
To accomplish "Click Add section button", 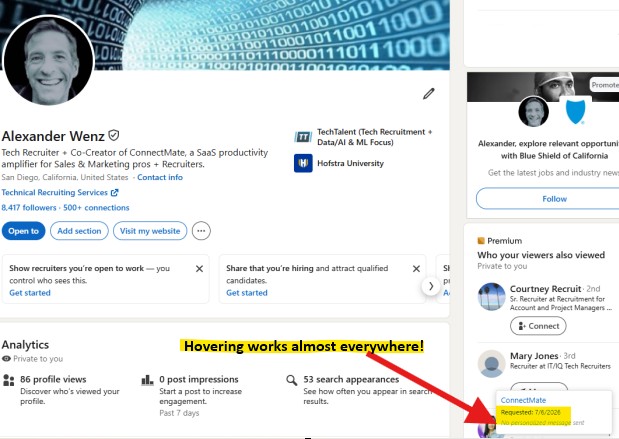I will point(79,231).
